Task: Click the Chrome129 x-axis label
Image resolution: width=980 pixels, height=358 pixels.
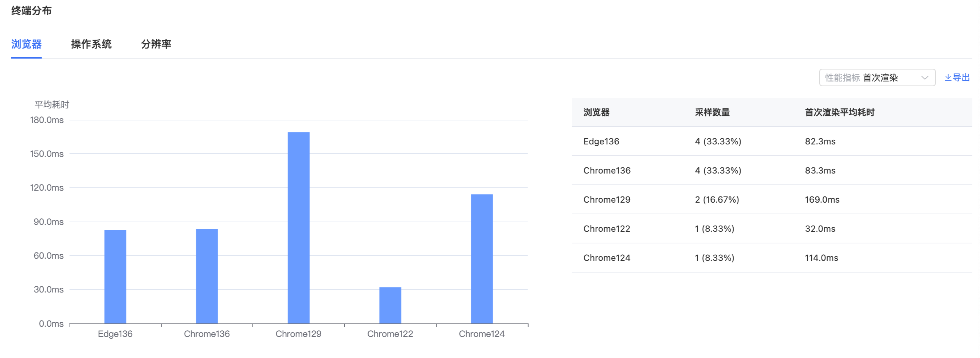Action: 299,334
